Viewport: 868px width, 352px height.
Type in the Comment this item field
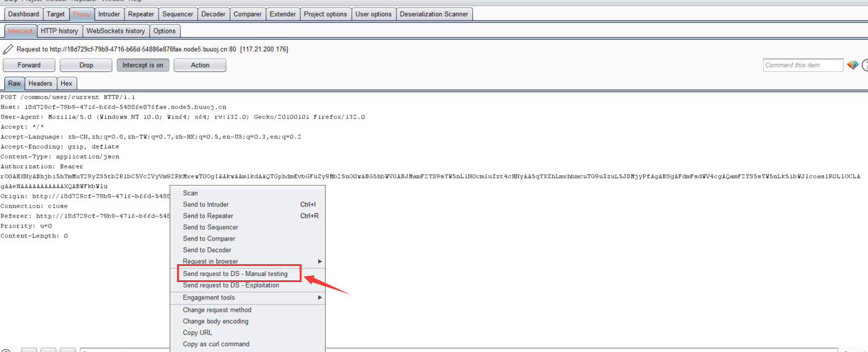pyautogui.click(x=802, y=65)
